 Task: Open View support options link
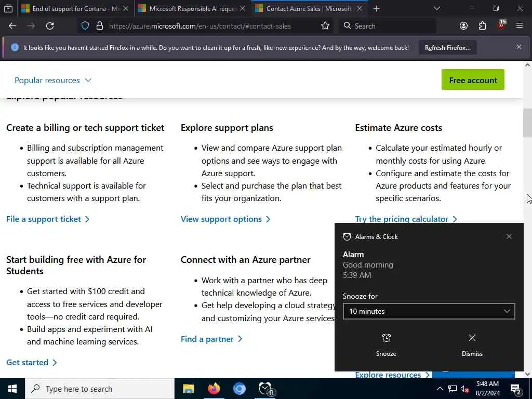click(x=225, y=219)
